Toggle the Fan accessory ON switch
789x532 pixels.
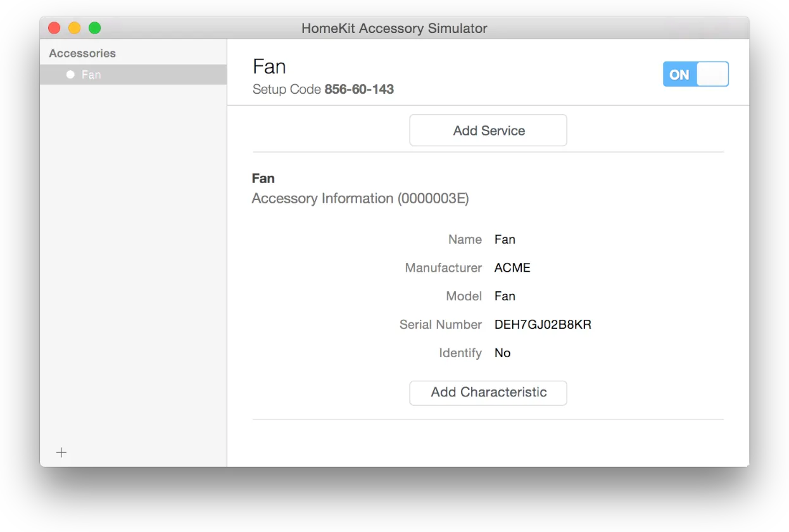(x=695, y=74)
